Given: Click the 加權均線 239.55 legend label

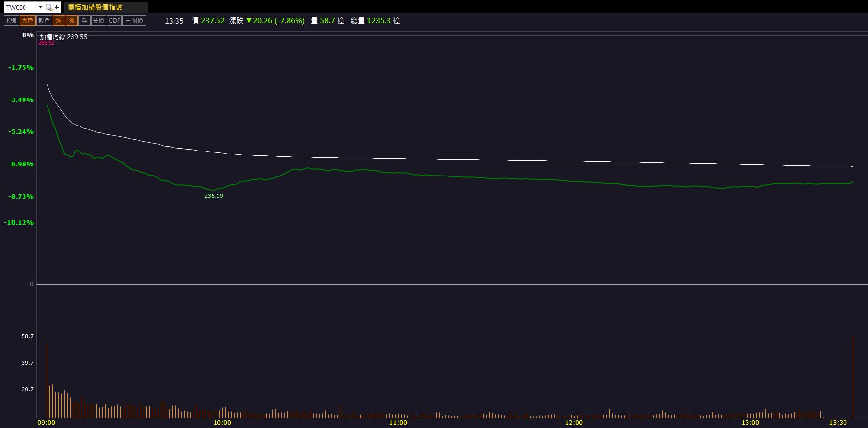Looking at the screenshot, I should tap(64, 37).
